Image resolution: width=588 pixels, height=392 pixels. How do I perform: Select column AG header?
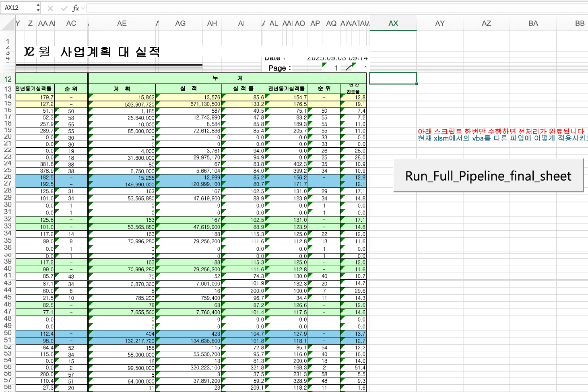(x=180, y=23)
